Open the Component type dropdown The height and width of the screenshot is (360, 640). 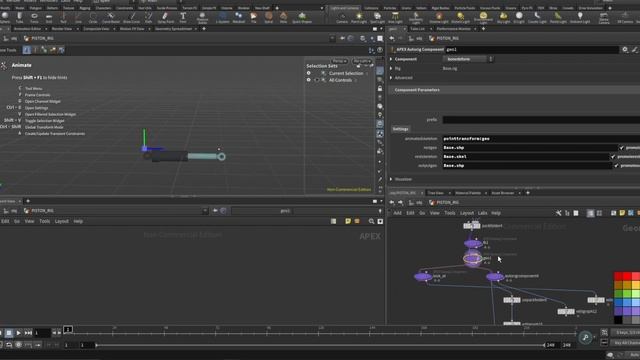(x=468, y=59)
